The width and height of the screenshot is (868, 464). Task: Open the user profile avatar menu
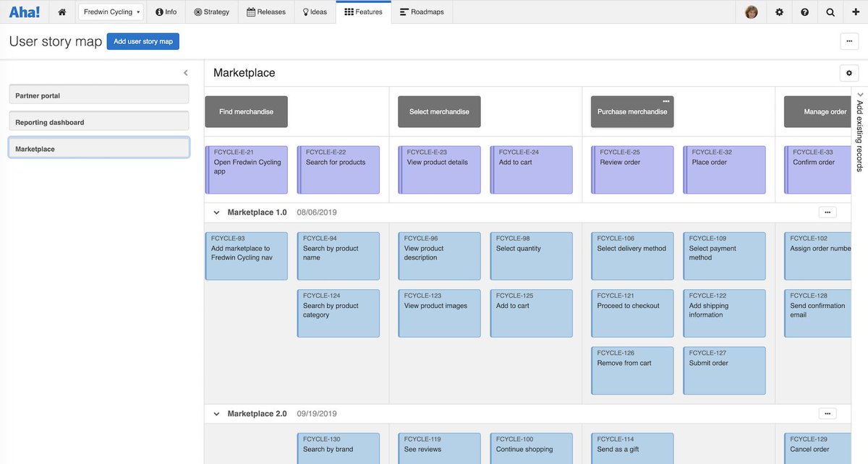pos(752,12)
